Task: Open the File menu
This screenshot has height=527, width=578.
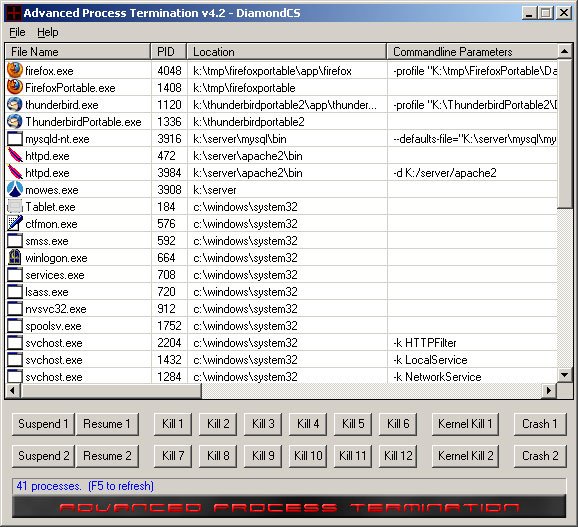Action: (x=17, y=32)
